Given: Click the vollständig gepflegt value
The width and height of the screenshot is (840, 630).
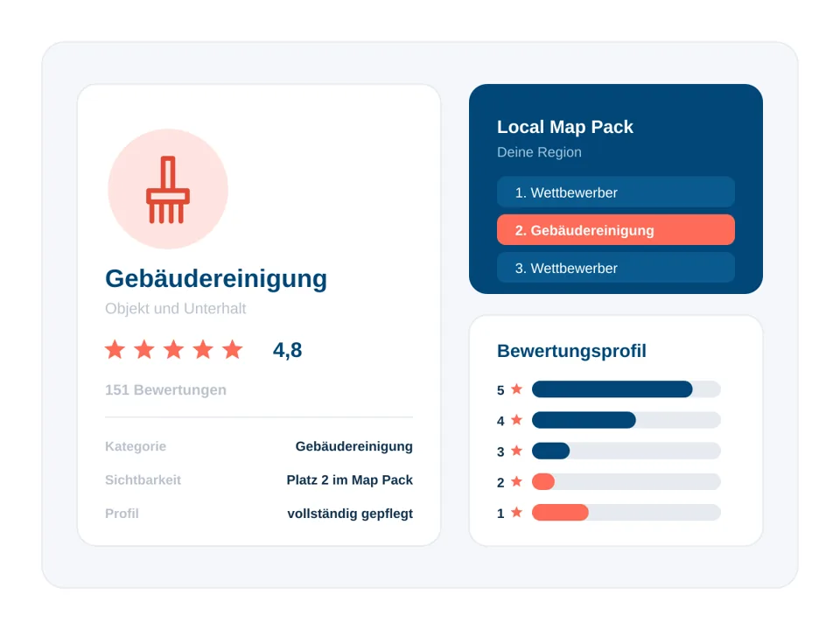Looking at the screenshot, I should (x=350, y=514).
